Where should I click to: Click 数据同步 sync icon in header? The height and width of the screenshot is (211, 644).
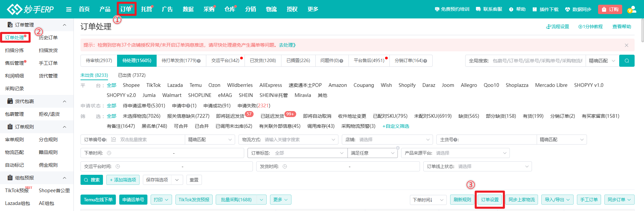pyautogui.click(x=568, y=9)
